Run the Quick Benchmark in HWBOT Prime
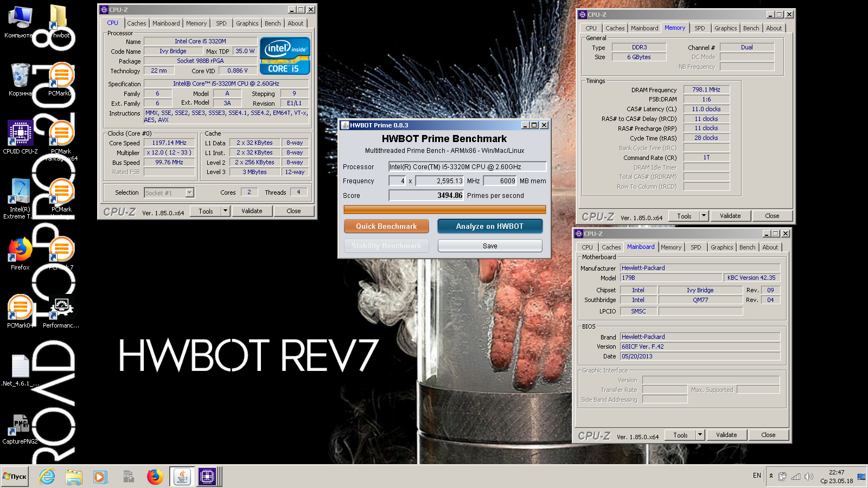Viewport: 868px width, 488px height. coord(386,226)
